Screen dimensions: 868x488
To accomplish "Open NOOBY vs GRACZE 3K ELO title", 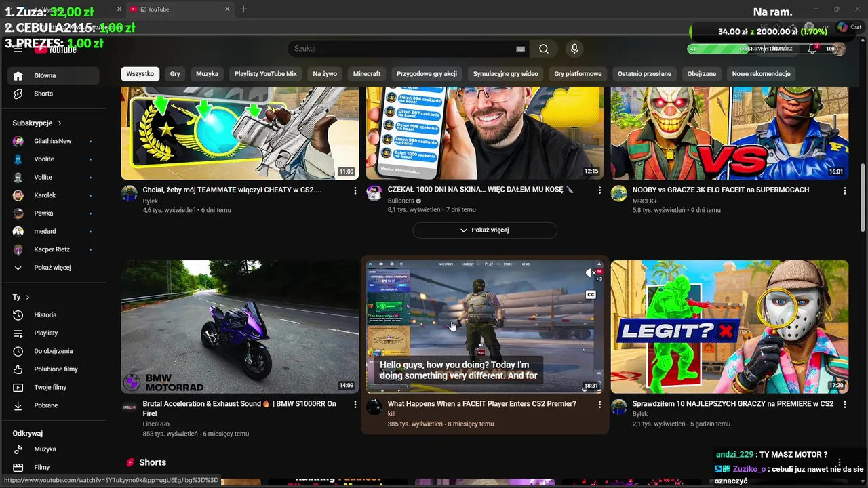I will pos(721,190).
